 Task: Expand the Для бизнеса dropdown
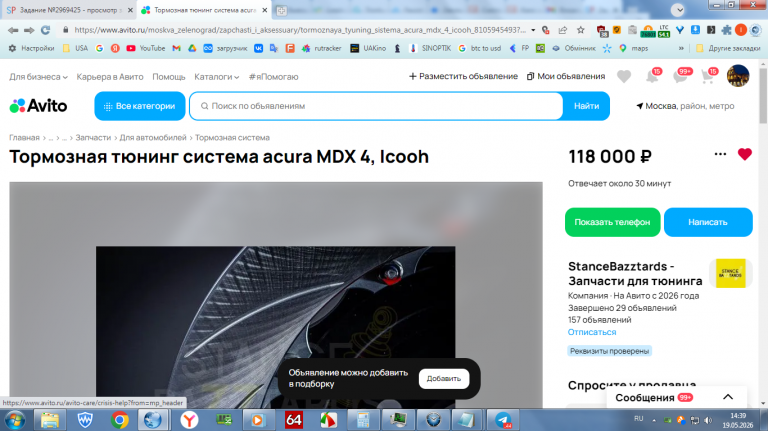[38, 77]
